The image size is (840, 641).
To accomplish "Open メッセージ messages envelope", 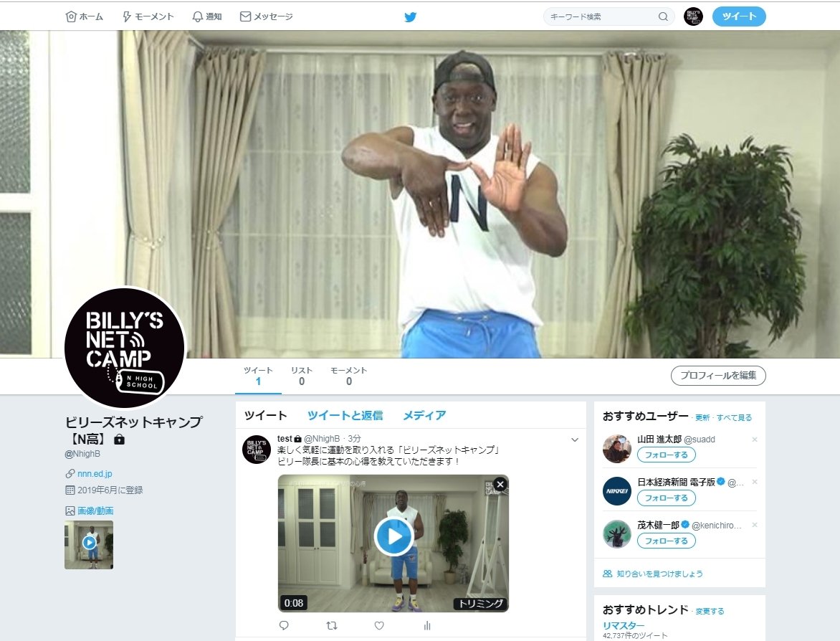I will (266, 16).
